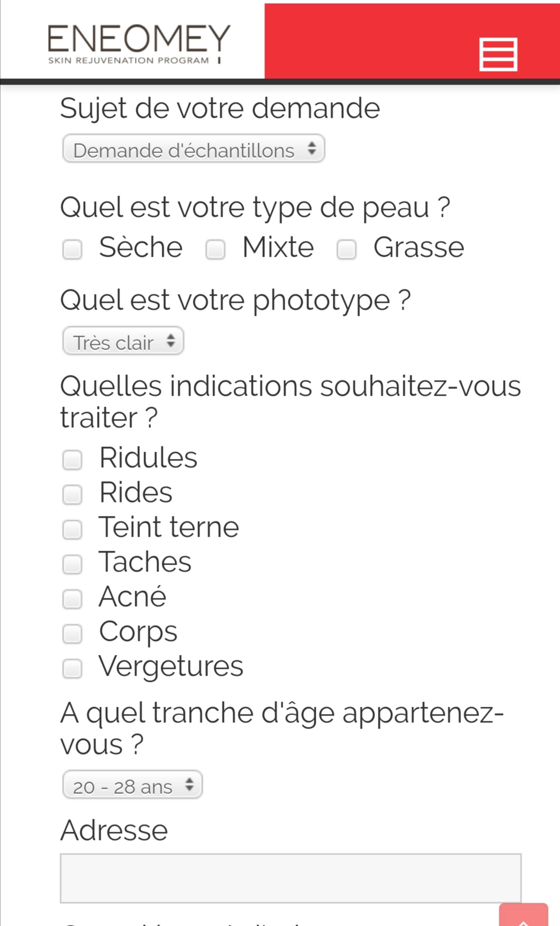Tick the Grasse skin type checkbox

point(346,249)
